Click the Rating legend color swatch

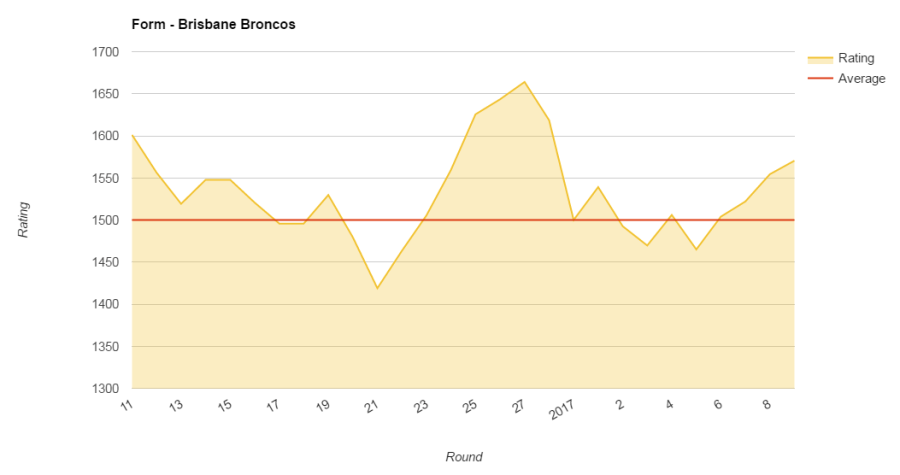[x=818, y=59]
